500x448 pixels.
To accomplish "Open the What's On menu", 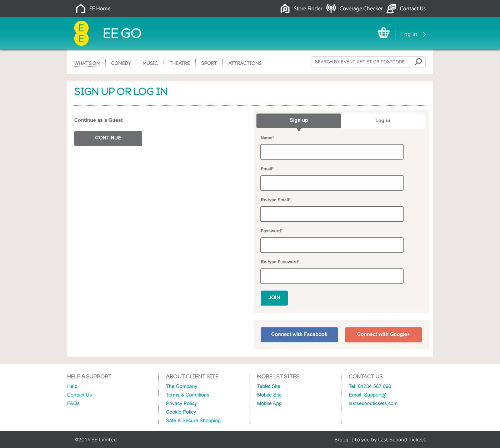I will click(x=87, y=63).
